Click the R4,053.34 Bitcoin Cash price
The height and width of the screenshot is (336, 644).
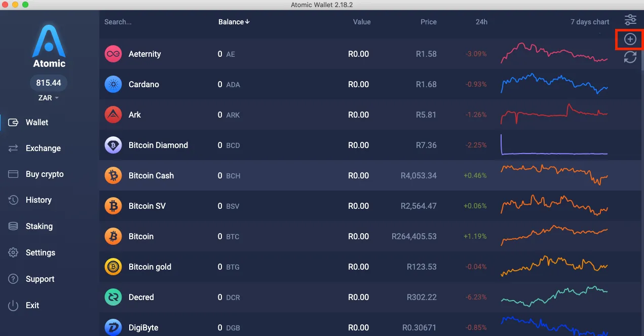pos(419,175)
